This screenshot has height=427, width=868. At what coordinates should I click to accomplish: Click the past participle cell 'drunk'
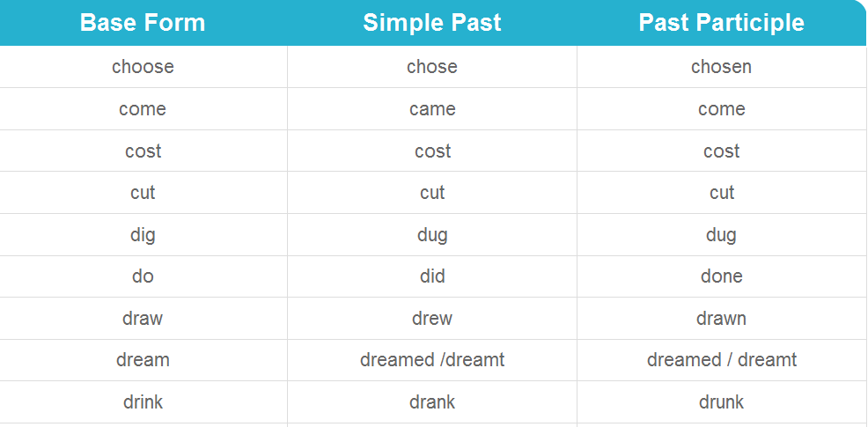pos(722,402)
